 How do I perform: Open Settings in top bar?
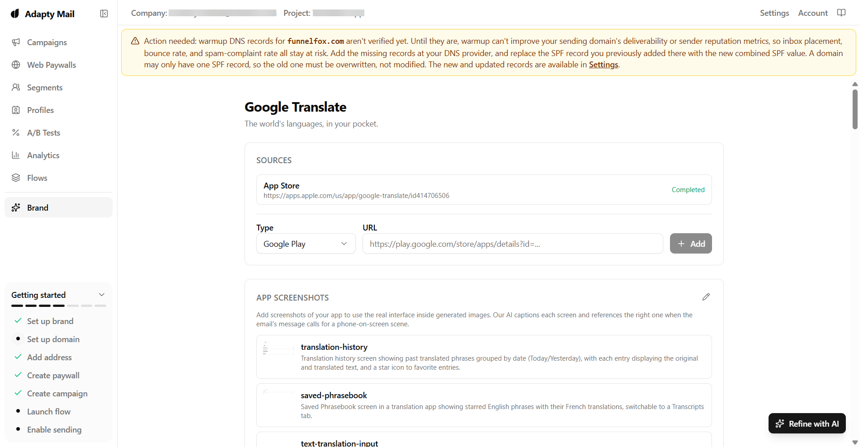(774, 13)
